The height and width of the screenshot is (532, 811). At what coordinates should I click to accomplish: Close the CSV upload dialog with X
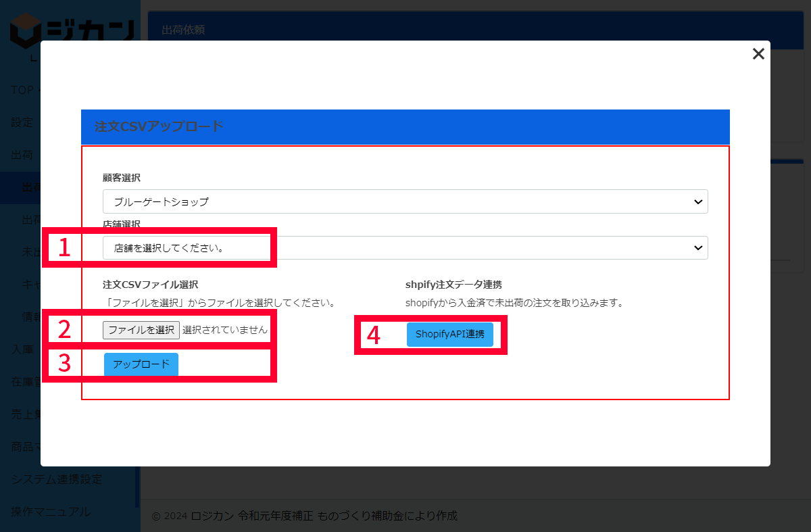click(758, 54)
